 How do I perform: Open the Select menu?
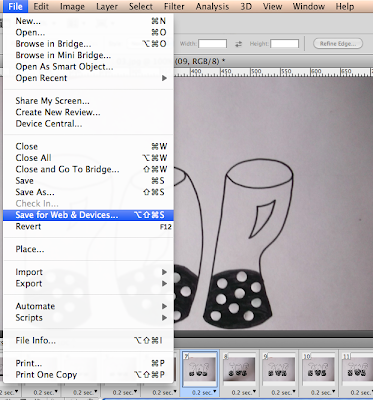[141, 6]
